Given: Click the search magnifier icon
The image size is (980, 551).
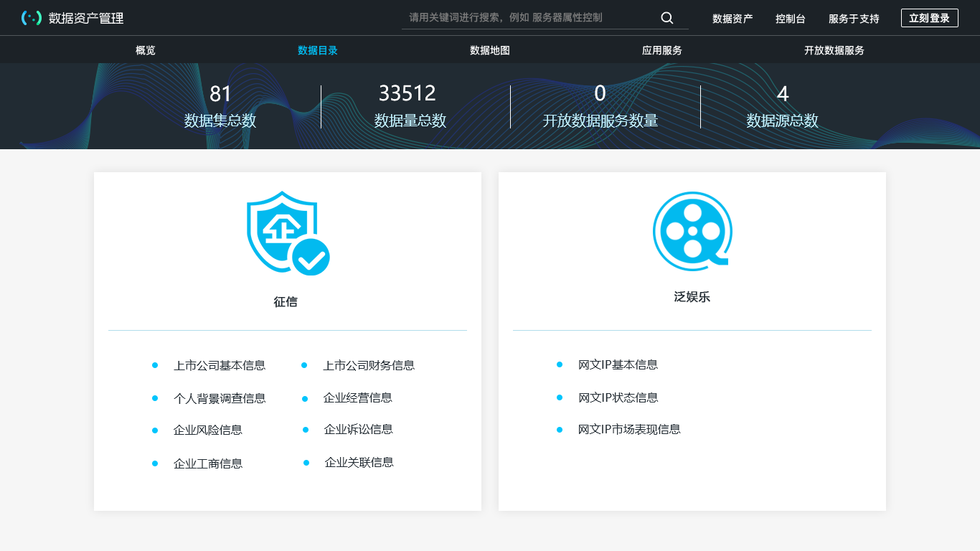Looking at the screenshot, I should (667, 18).
